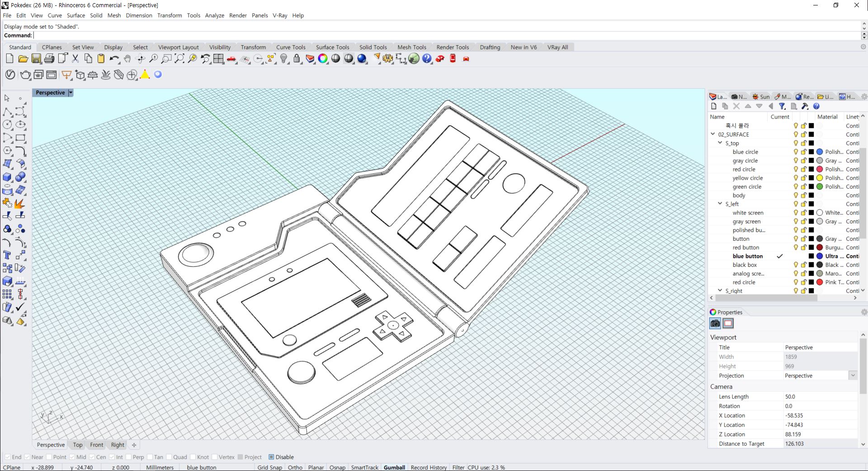
Task: Click the Print icon
Action: pyautogui.click(x=49, y=58)
